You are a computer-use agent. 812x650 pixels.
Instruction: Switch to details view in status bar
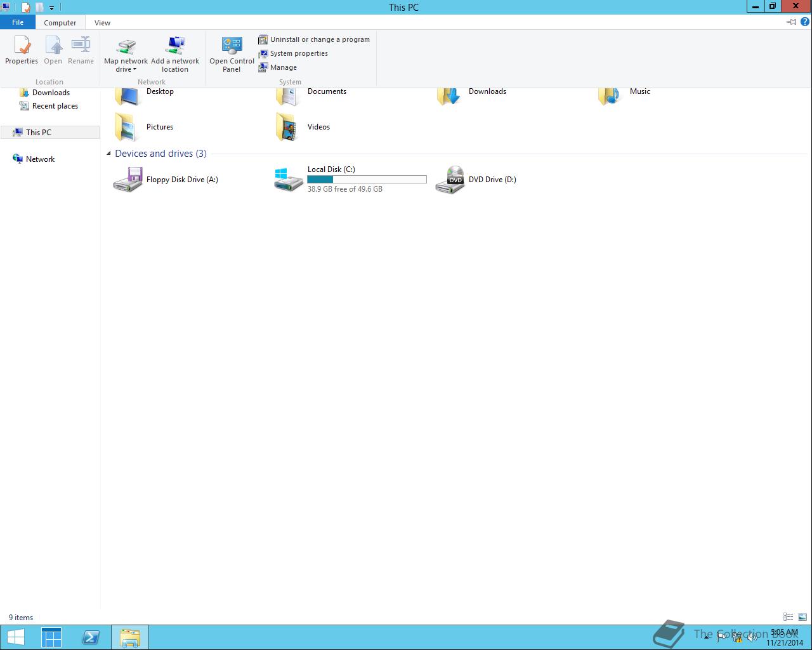[x=788, y=617]
